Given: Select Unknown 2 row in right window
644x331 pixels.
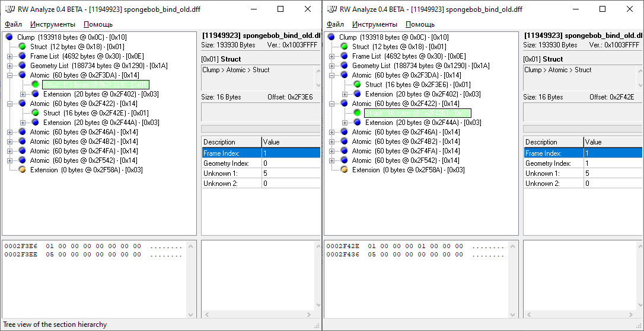Looking at the screenshot, I should (584, 184).
